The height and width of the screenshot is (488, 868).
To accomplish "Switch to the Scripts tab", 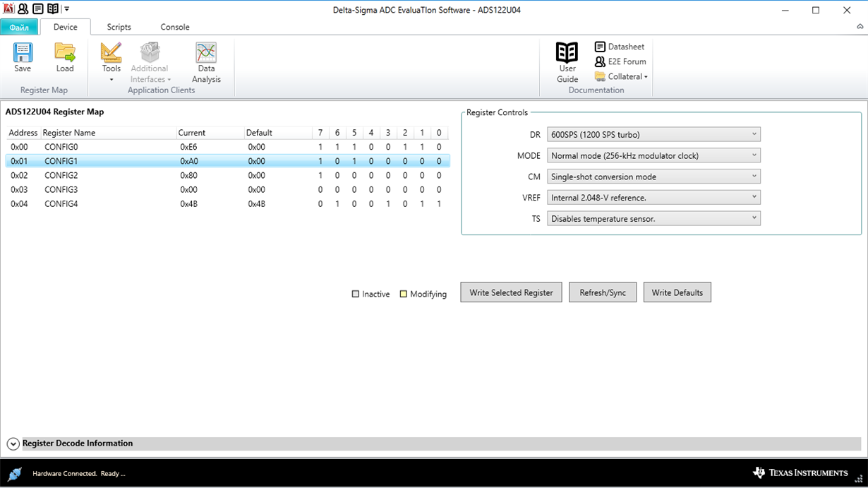I will 119,27.
